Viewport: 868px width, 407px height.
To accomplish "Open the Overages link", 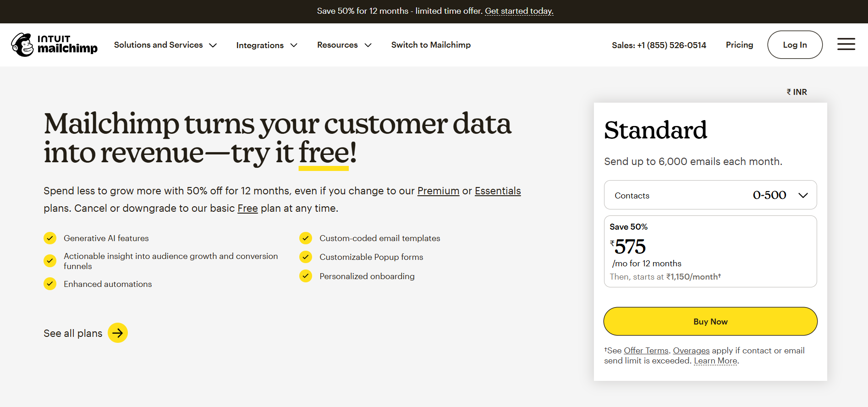I will coord(691,351).
